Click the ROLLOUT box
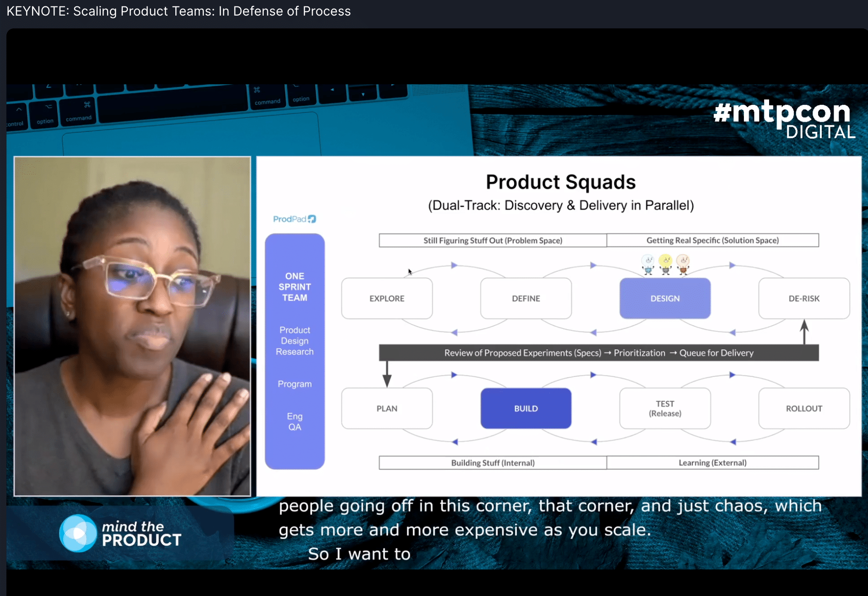 pyautogui.click(x=804, y=408)
